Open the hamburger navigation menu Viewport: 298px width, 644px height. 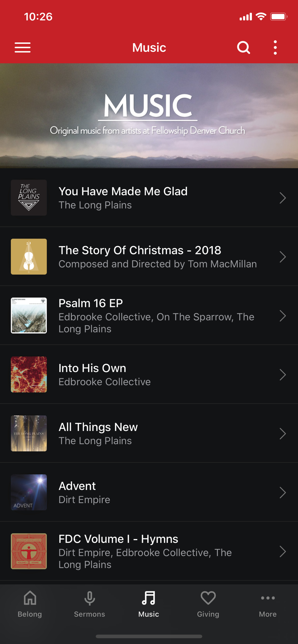[x=23, y=48]
